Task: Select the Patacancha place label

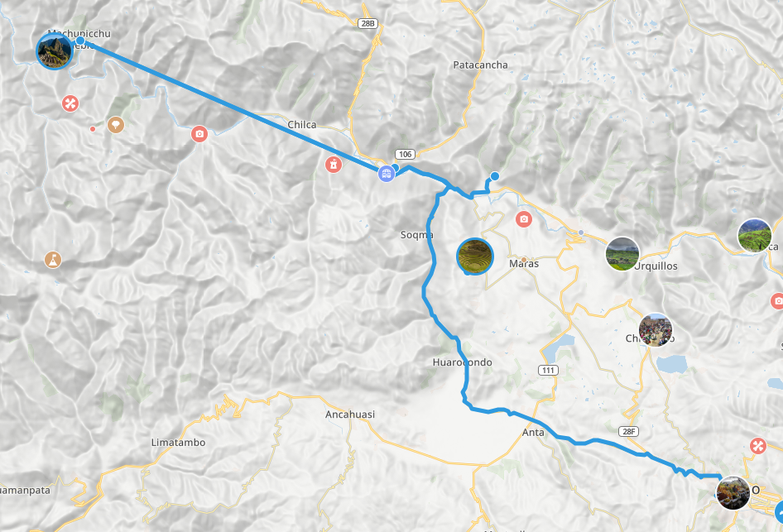Action: pos(480,65)
